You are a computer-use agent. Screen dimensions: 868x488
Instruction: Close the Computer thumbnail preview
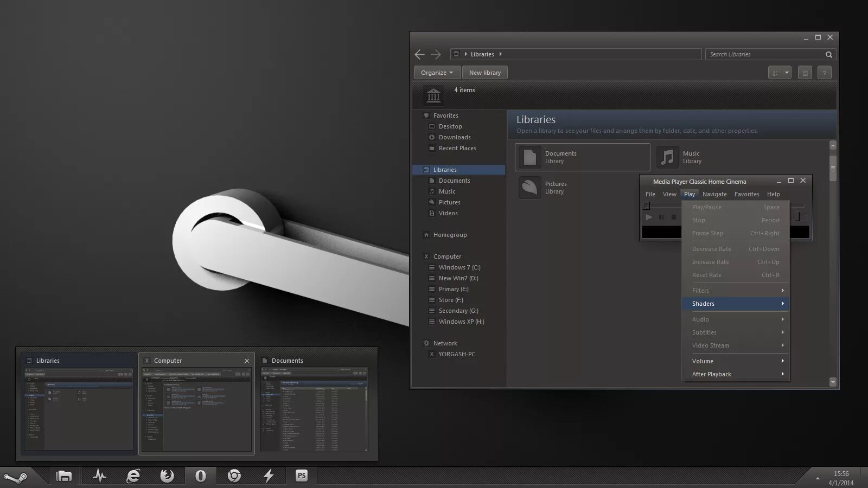point(247,361)
